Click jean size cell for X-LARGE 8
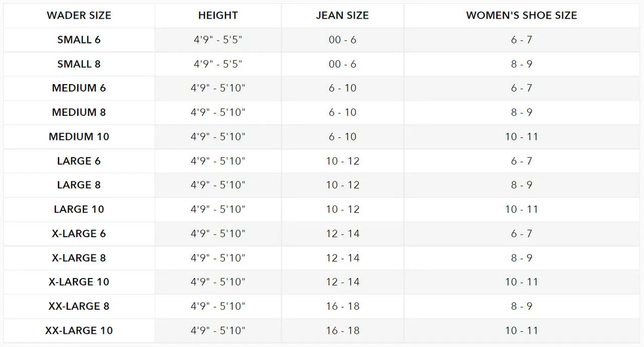644x347 pixels. [343, 258]
